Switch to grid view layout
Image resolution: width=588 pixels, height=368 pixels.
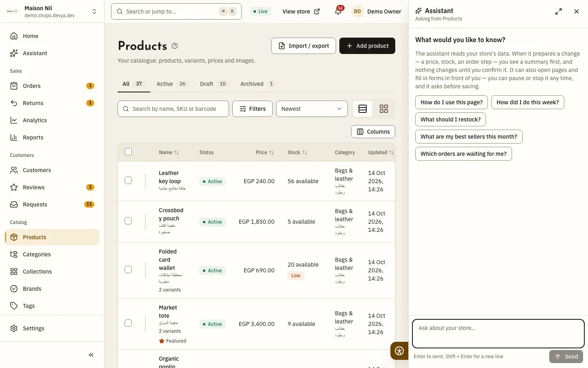coord(384,109)
